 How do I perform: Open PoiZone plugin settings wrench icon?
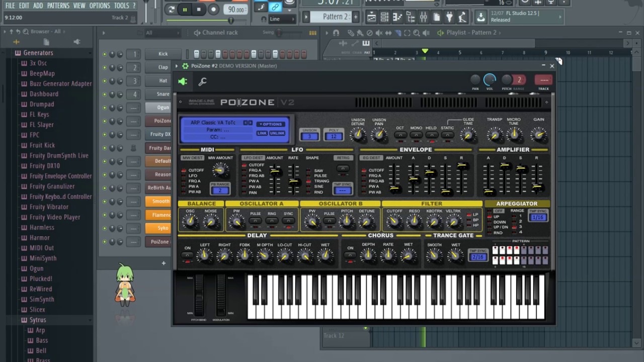[x=202, y=81]
